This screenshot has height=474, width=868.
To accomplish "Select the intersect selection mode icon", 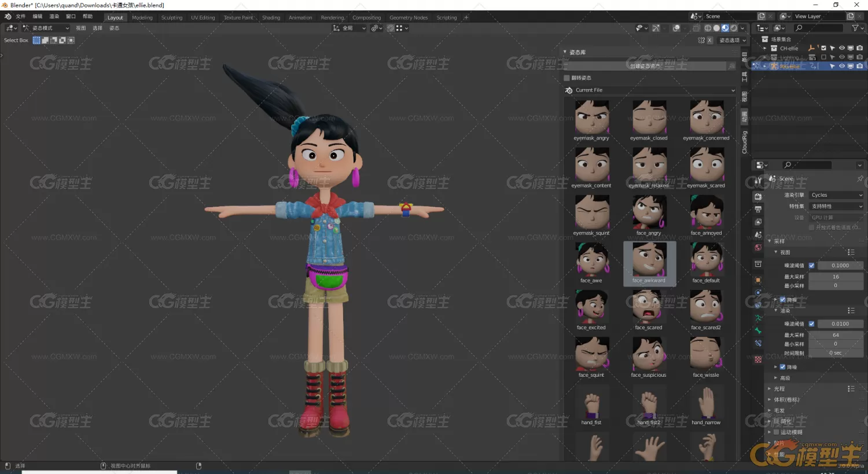I will [x=71, y=41].
